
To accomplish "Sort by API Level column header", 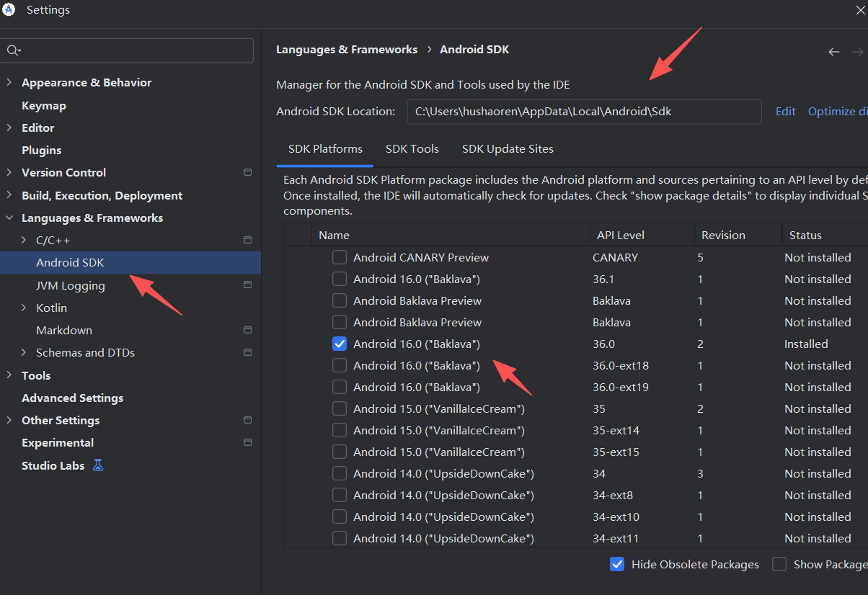I will click(620, 235).
